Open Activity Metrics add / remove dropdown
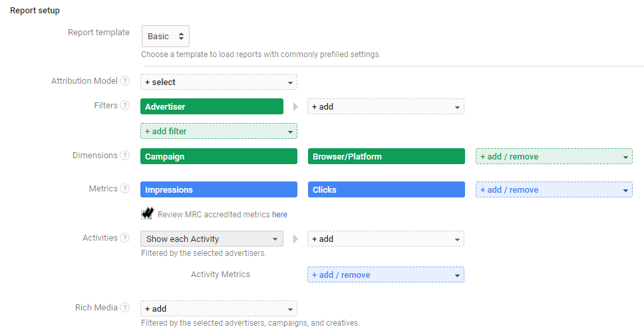644x333 pixels. pyautogui.click(x=385, y=275)
